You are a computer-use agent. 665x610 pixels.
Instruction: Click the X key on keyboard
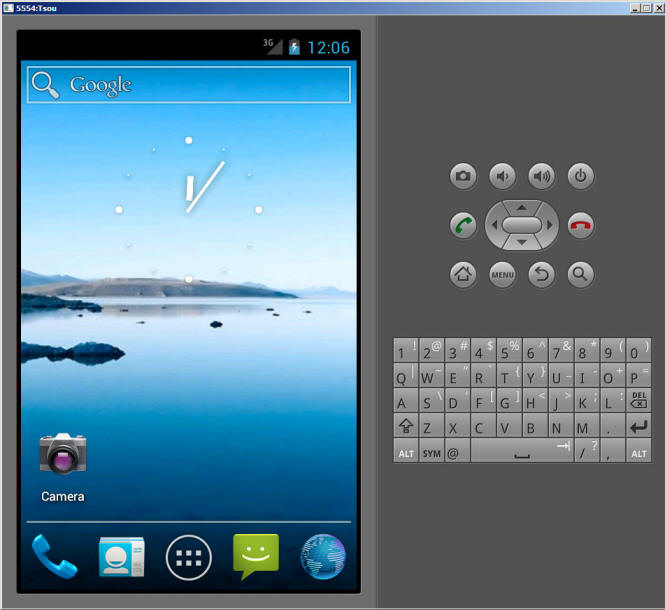click(x=458, y=425)
